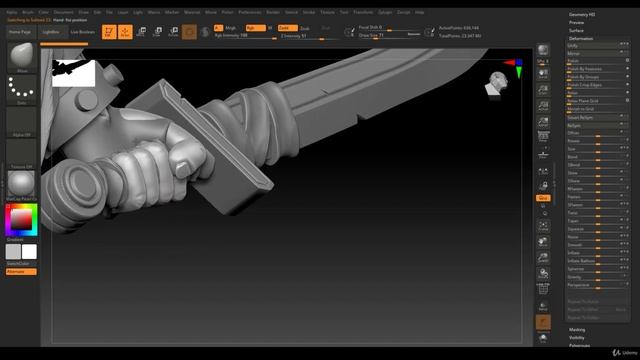The width and height of the screenshot is (640, 360).
Task: Expand the Polygroups sub-palette
Action: click(579, 345)
